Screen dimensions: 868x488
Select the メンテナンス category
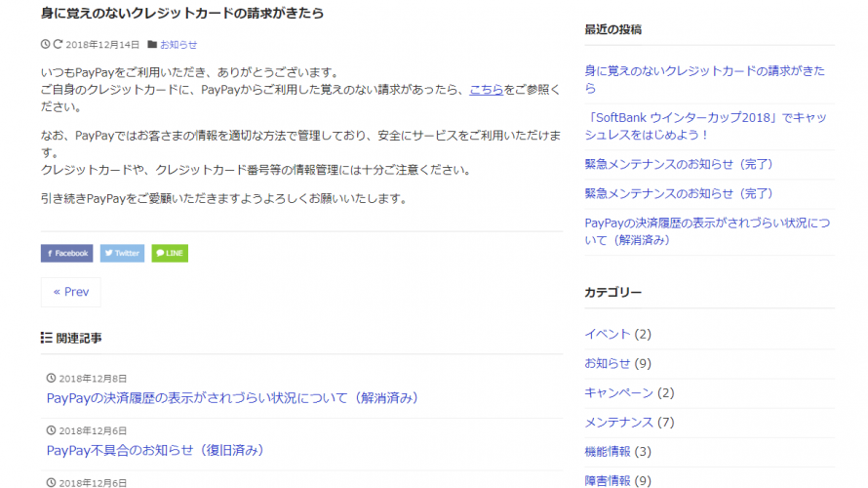click(619, 422)
